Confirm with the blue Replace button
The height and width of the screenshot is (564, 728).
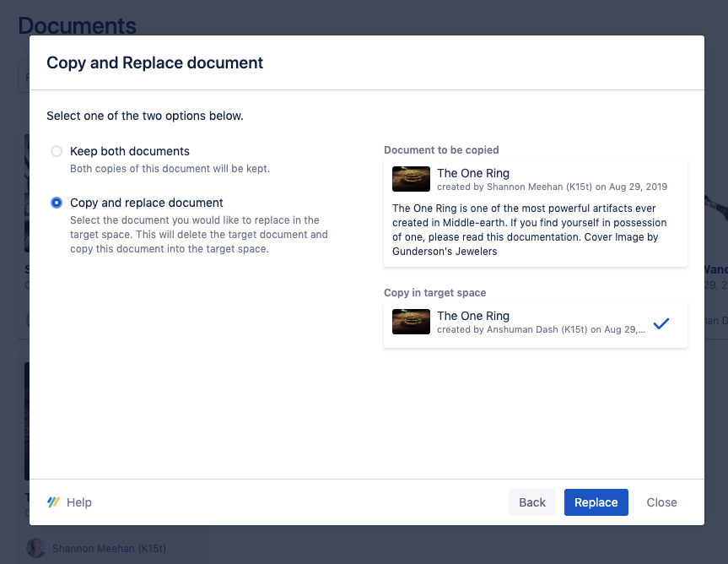tap(596, 502)
